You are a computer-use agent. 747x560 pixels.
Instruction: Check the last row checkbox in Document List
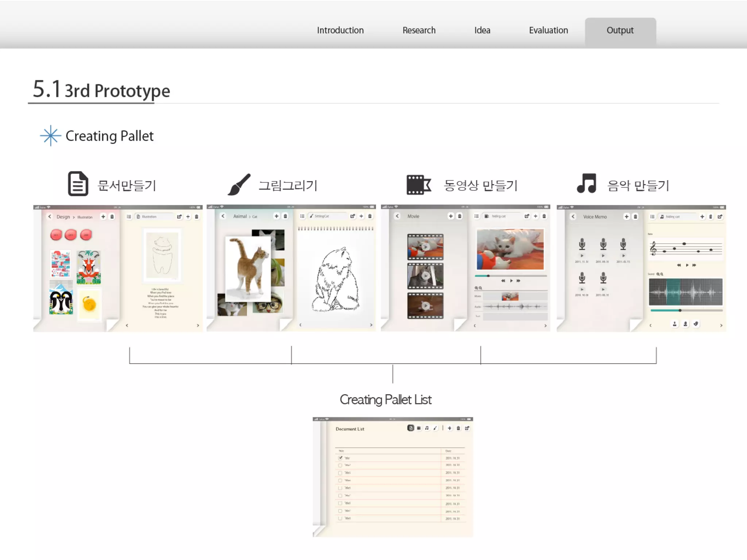[340, 518]
